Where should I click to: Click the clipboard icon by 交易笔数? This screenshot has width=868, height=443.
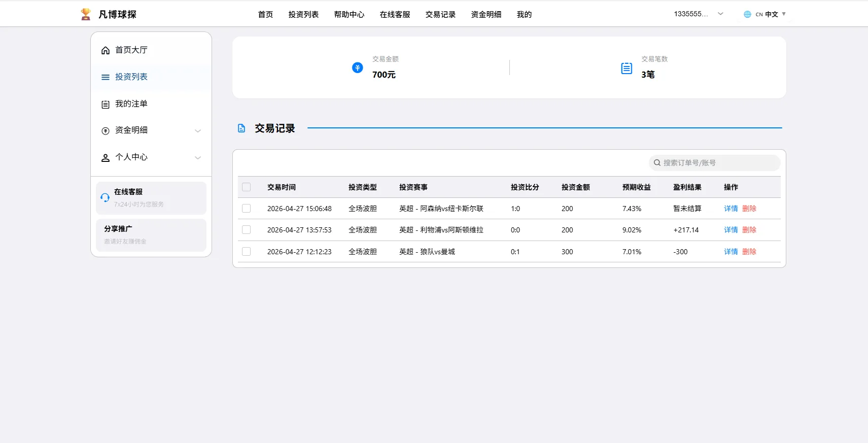coord(627,68)
